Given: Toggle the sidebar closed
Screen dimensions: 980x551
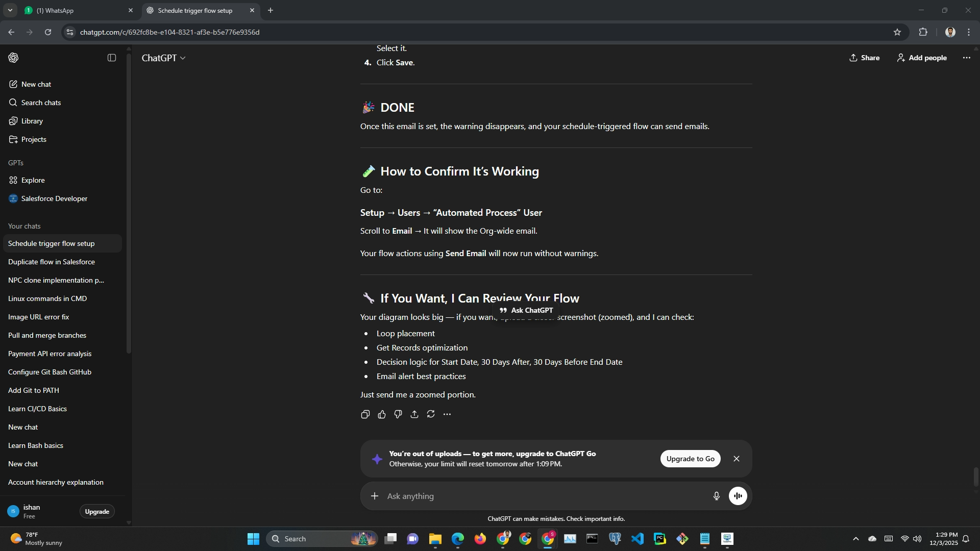Looking at the screenshot, I should point(112,58).
